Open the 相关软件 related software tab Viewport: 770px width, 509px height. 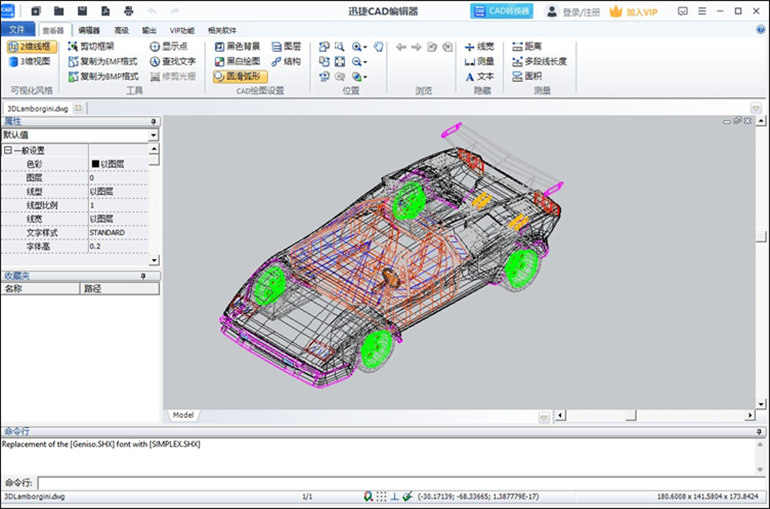point(222,30)
